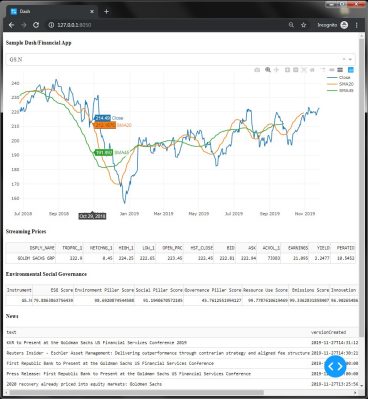Reset chart axes with home icon
The width and height of the screenshot is (368, 399).
[x=312, y=70]
